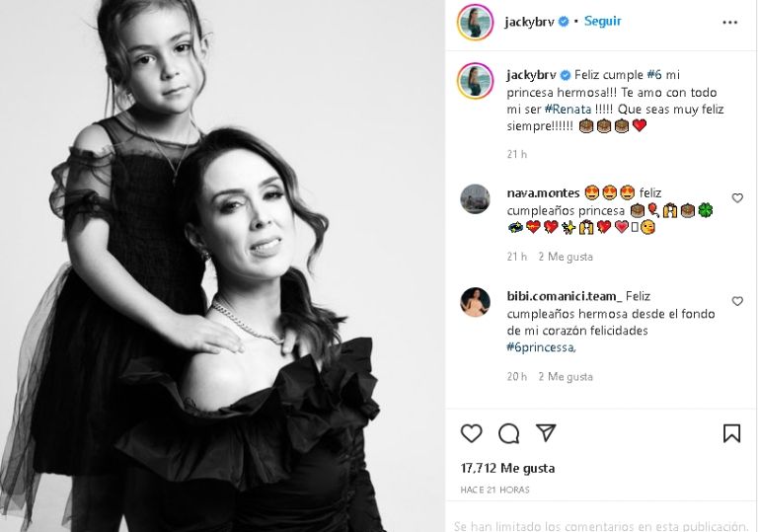The height and width of the screenshot is (532, 758).
Task: Open the #6princessa hashtag
Action: pyautogui.click(x=541, y=347)
